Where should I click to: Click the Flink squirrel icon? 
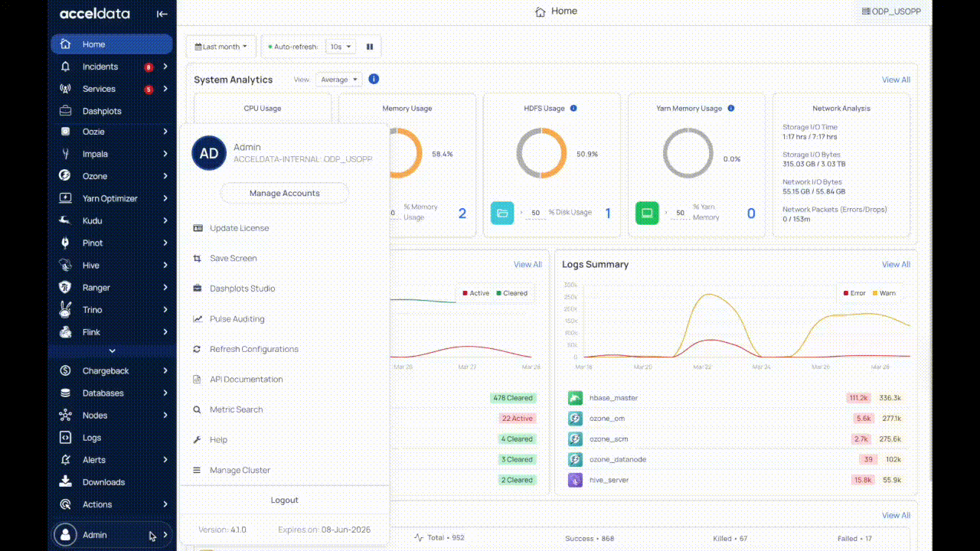(x=66, y=332)
